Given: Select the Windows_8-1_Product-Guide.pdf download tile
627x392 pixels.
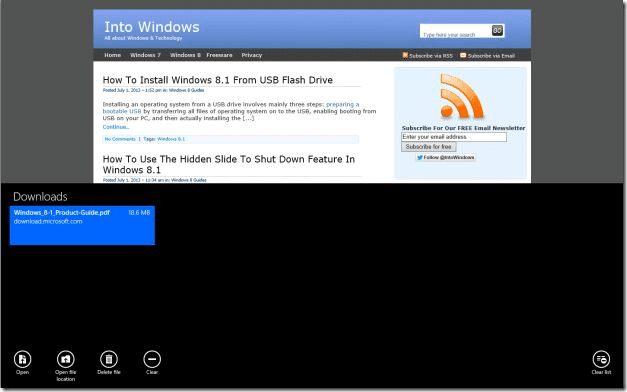Looking at the screenshot, I should click(82, 225).
